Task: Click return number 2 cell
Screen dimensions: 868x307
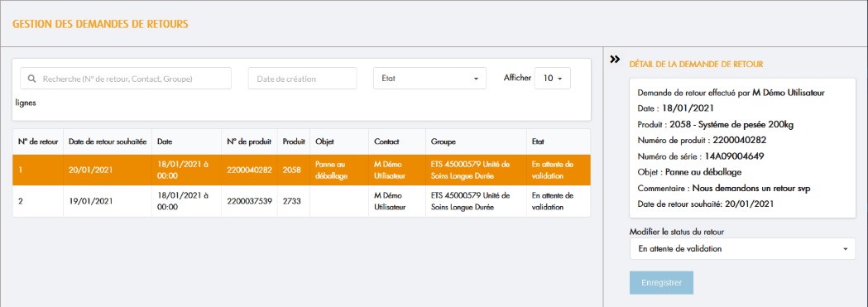Action: click(38, 201)
